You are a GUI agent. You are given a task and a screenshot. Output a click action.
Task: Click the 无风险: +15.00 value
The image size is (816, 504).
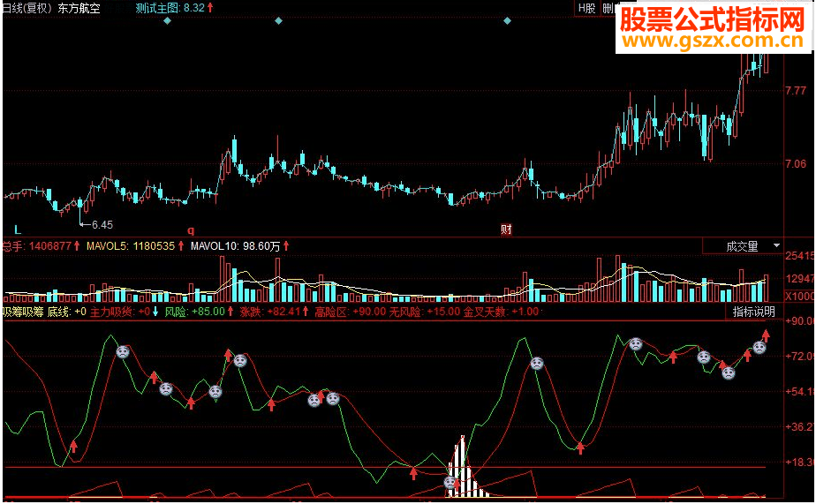coord(425,312)
